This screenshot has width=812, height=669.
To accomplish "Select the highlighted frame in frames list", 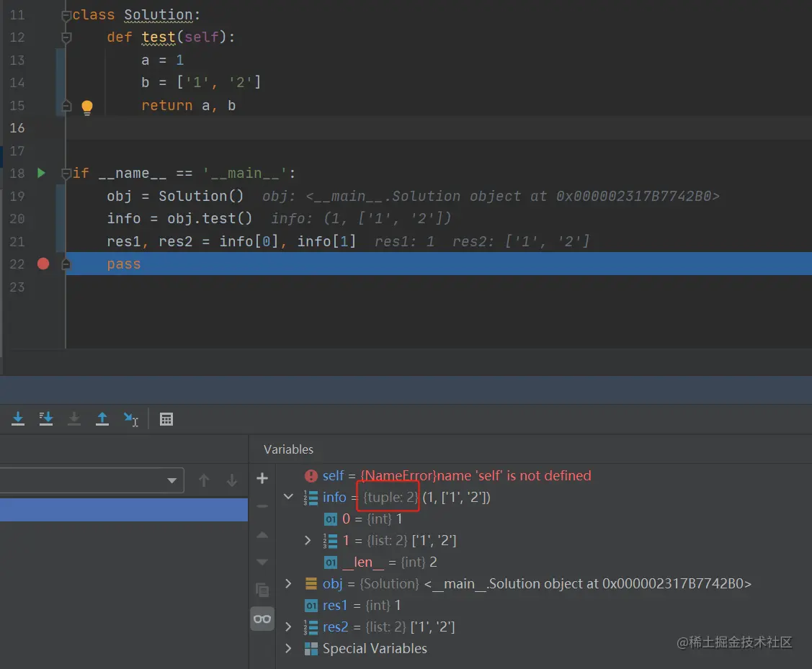I will pos(124,510).
